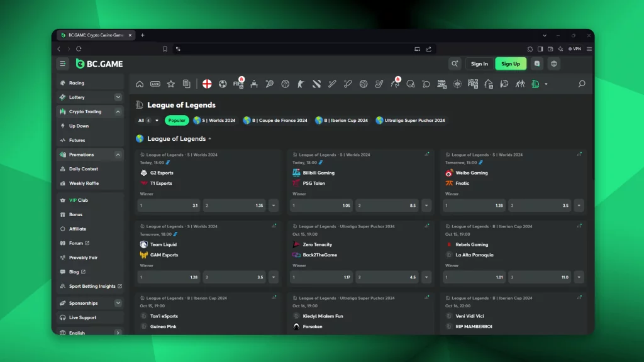The width and height of the screenshot is (644, 362).
Task: Open Live Support chat
Action: point(90,317)
